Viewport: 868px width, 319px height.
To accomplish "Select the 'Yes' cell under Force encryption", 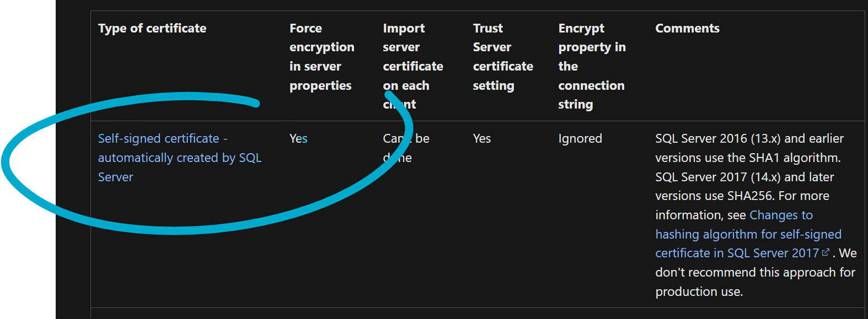I will click(298, 138).
